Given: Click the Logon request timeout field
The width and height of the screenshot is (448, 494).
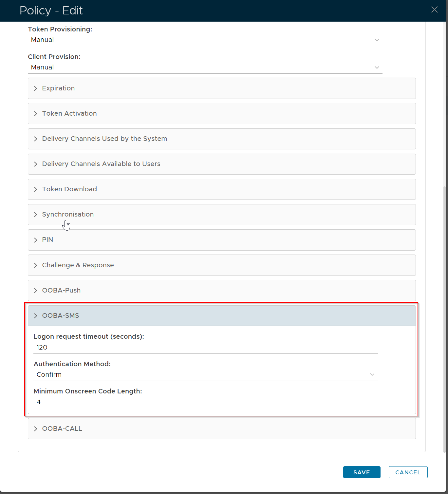Looking at the screenshot, I should 205,348.
